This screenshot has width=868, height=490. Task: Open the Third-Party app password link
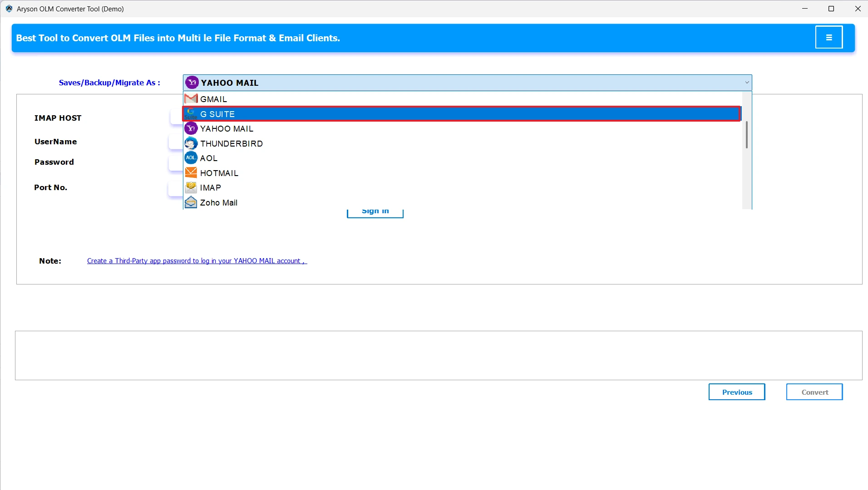195,260
